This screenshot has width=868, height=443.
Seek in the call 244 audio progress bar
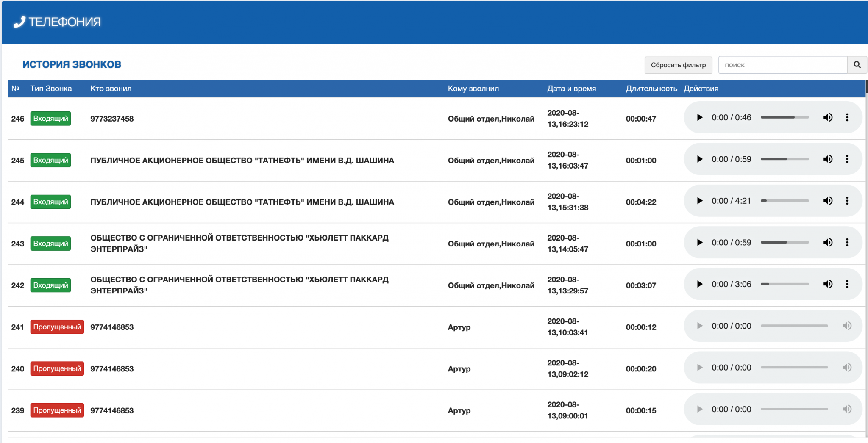tap(785, 201)
